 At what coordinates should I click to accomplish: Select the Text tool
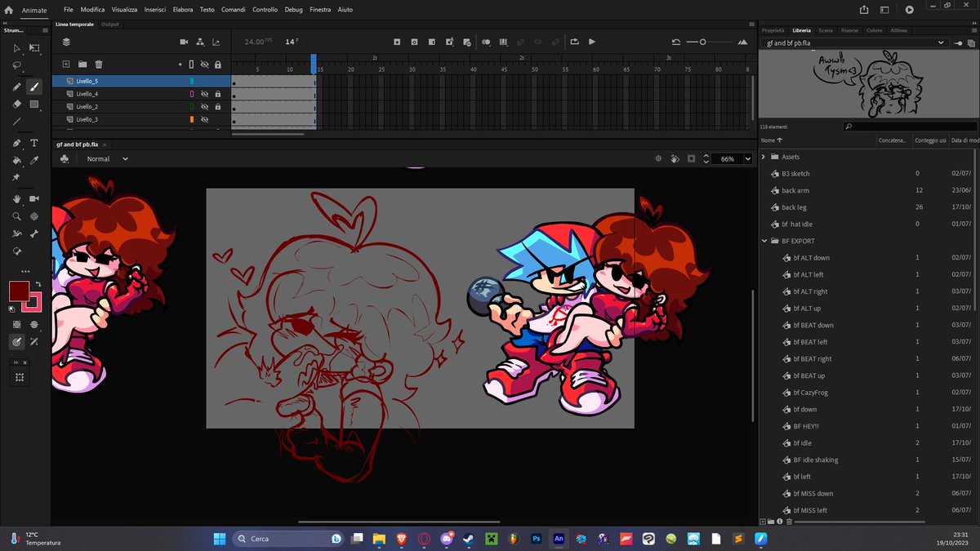click(34, 143)
